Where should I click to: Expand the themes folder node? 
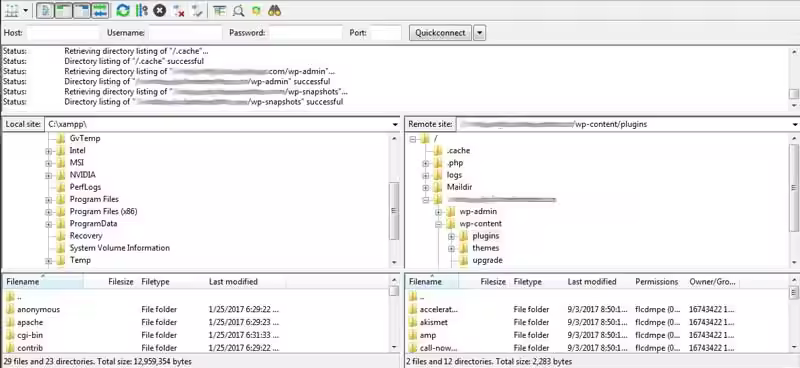(451, 249)
